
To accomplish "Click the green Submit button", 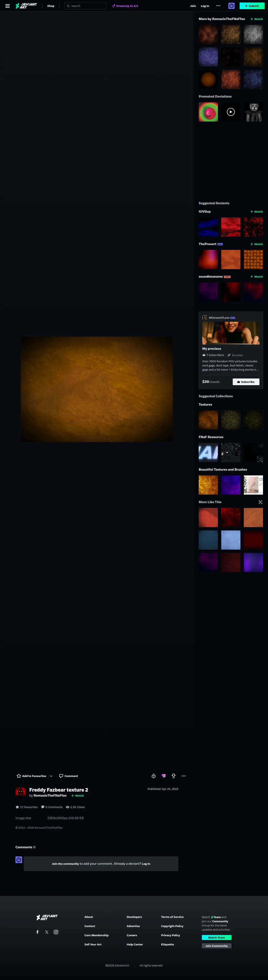I will [252, 6].
